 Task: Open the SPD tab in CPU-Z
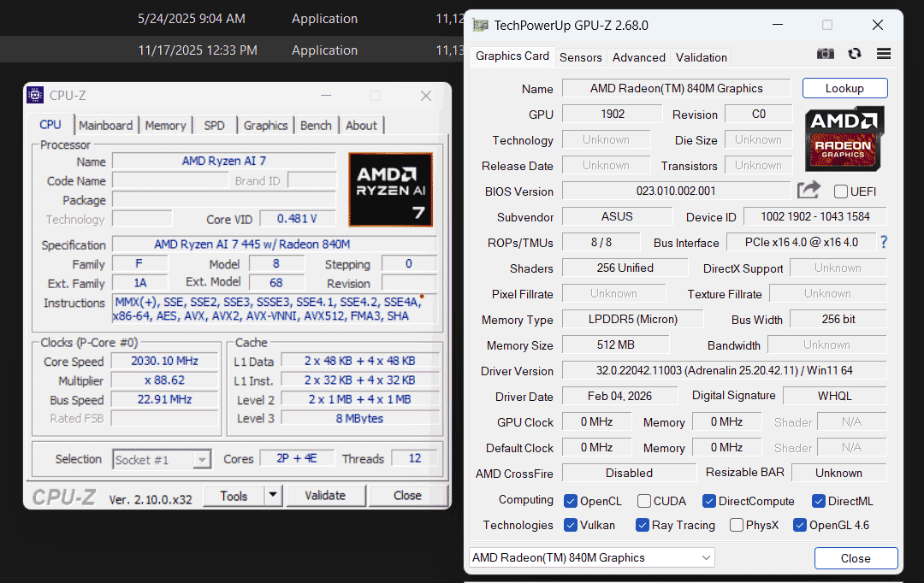[x=215, y=126]
